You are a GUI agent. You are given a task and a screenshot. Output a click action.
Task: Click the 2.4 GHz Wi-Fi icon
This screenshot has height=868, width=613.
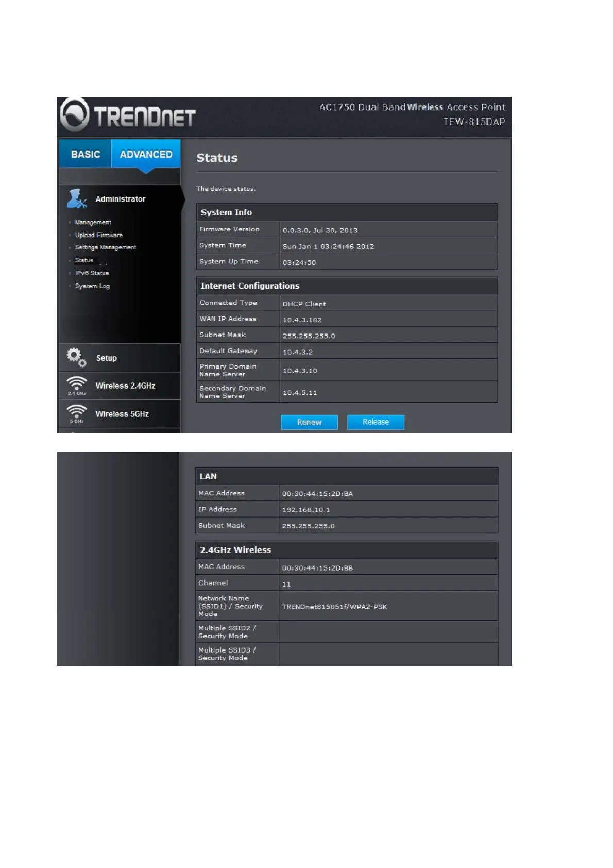[x=77, y=386]
